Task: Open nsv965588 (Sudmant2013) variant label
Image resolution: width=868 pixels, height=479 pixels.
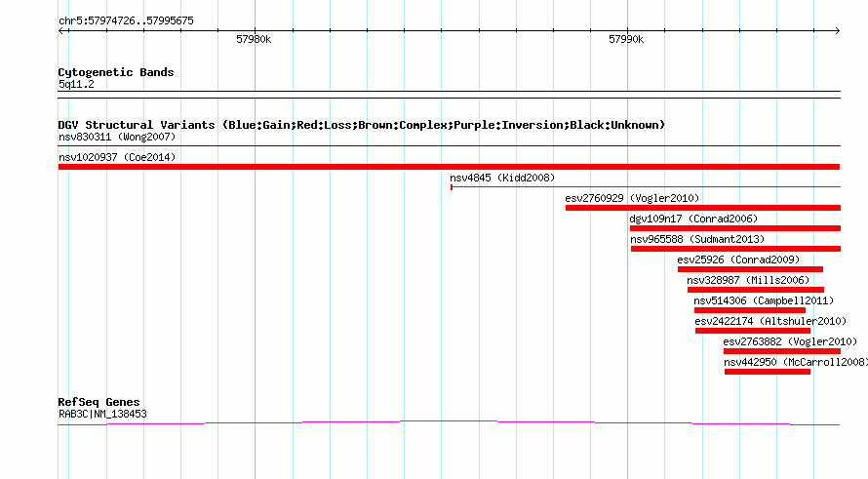Action: 697,239
